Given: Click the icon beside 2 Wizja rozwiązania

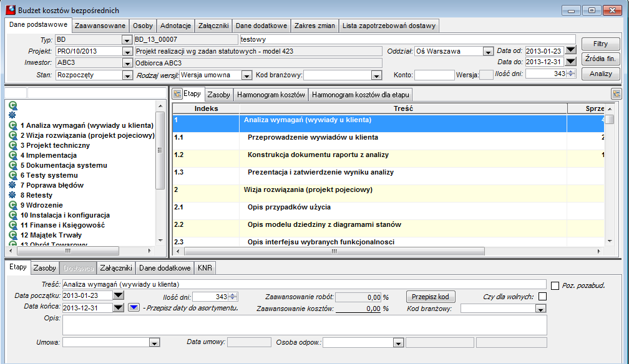Looking at the screenshot, I should 13,135.
